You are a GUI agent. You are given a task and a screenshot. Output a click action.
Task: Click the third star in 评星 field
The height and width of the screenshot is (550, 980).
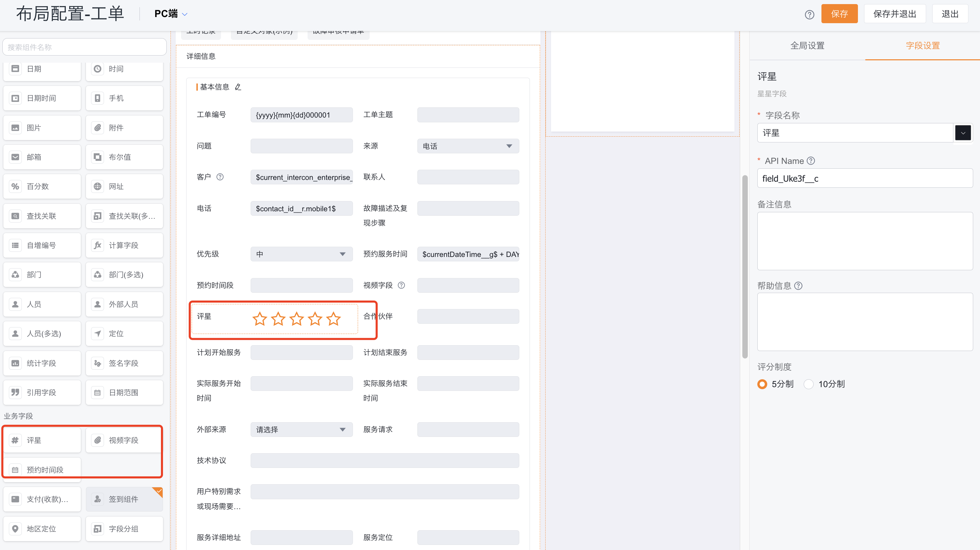tap(296, 319)
